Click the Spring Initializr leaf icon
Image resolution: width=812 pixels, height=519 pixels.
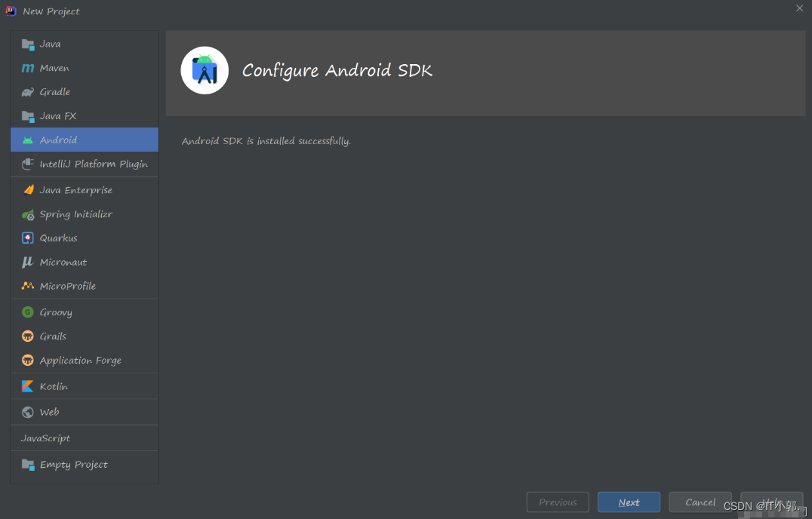(x=28, y=214)
